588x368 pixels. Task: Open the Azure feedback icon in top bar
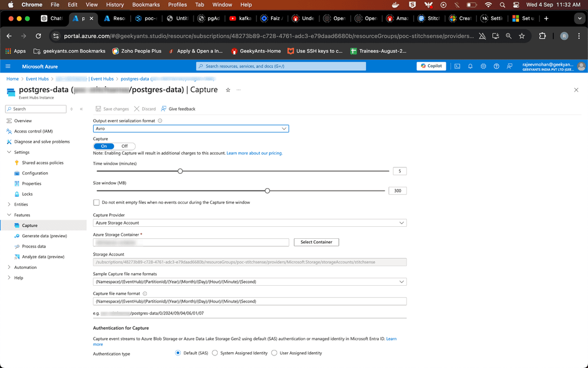pyautogui.click(x=510, y=66)
